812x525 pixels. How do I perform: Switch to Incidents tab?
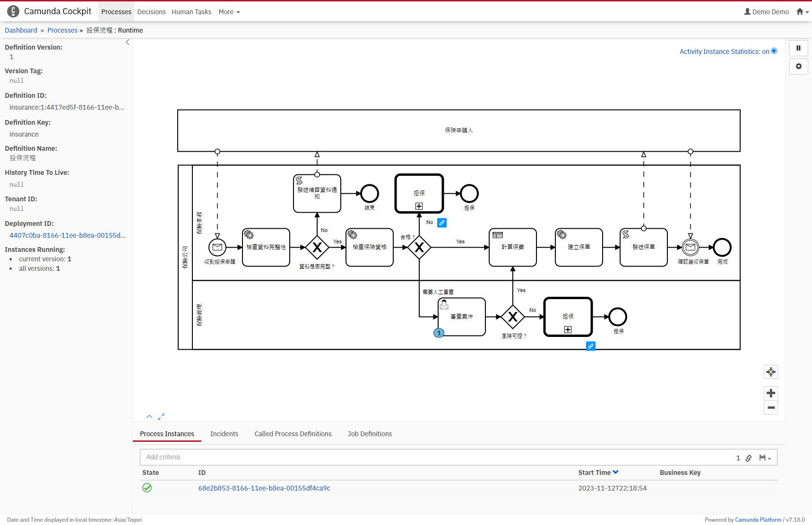click(x=224, y=434)
